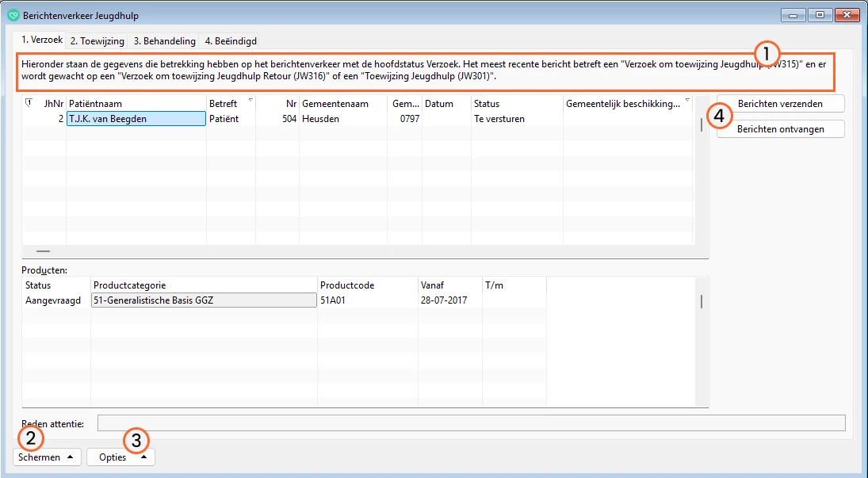Image resolution: width=868 pixels, height=478 pixels.
Task: Minimize the Berichtenverkeer Jeugdhulp window
Action: pyautogui.click(x=793, y=15)
